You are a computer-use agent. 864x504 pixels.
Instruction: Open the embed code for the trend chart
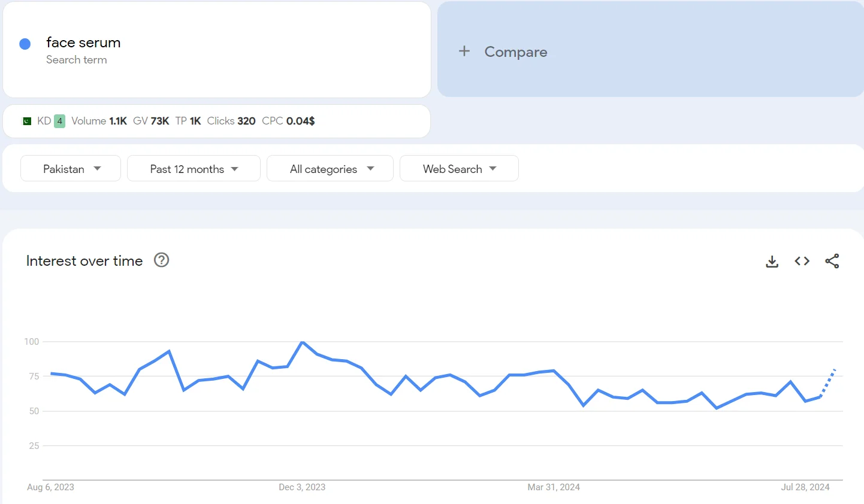click(802, 261)
